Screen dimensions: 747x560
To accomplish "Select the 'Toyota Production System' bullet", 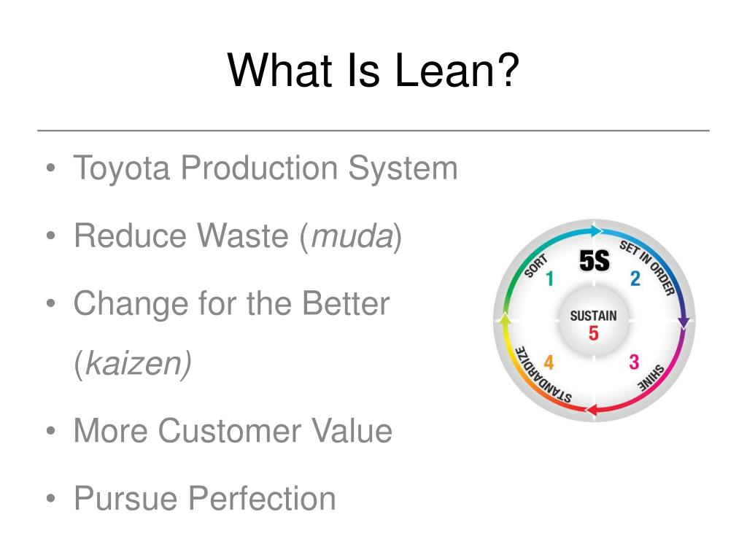I will tap(266, 168).
